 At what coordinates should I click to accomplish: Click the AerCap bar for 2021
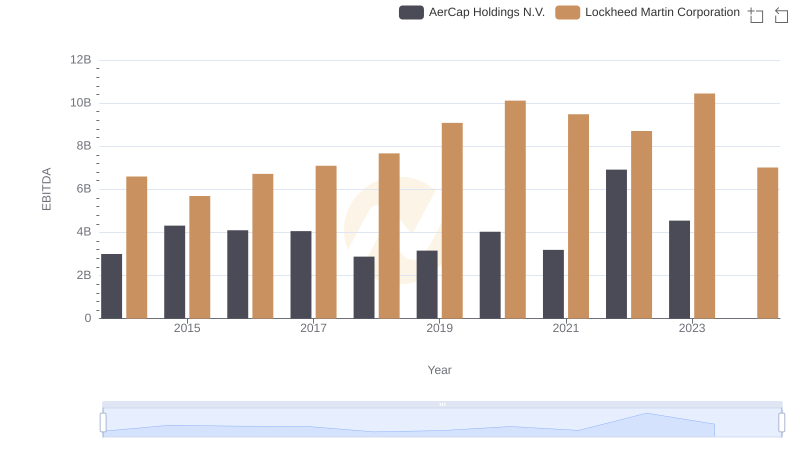(554, 284)
